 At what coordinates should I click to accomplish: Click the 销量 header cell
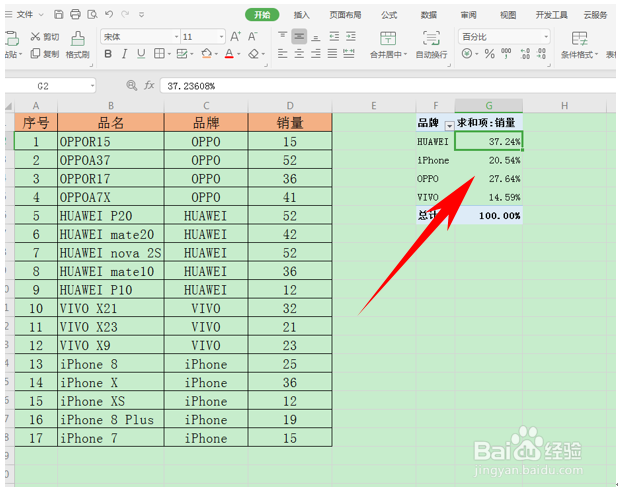[x=290, y=123]
